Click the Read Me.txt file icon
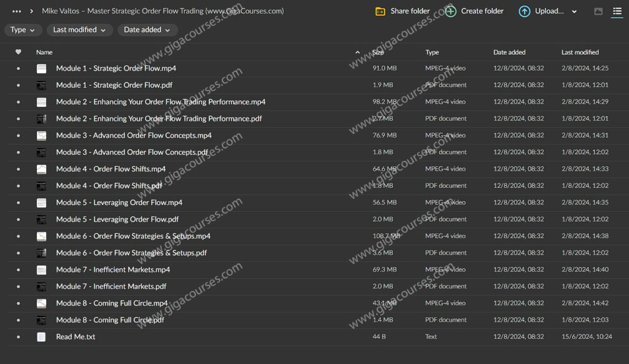Screen dimensions: 629x364 [41, 336]
